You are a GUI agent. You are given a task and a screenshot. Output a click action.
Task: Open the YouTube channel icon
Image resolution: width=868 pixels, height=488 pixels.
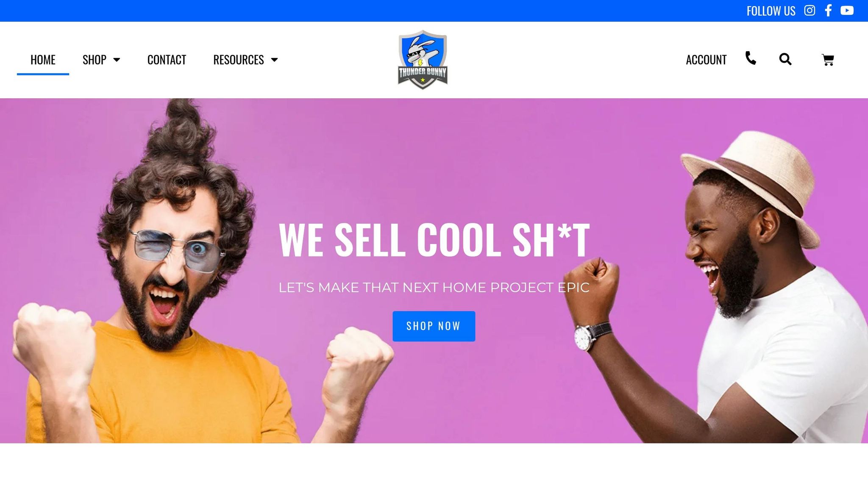pos(847,11)
